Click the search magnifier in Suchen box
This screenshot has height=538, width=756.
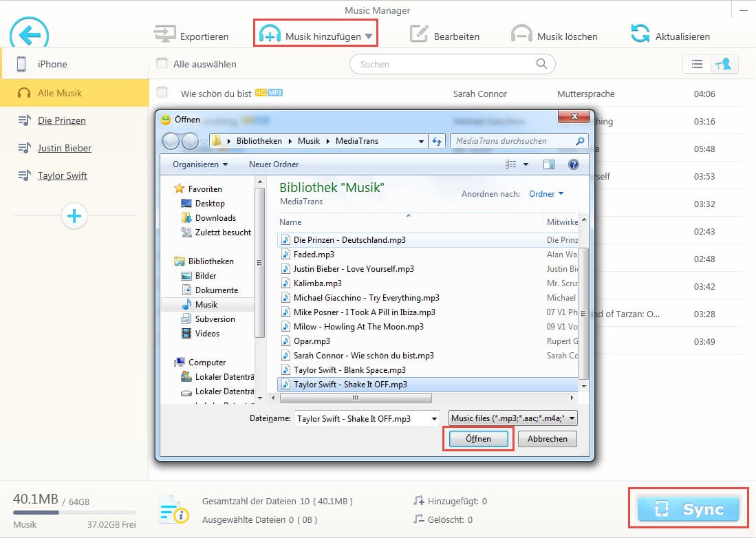[541, 63]
